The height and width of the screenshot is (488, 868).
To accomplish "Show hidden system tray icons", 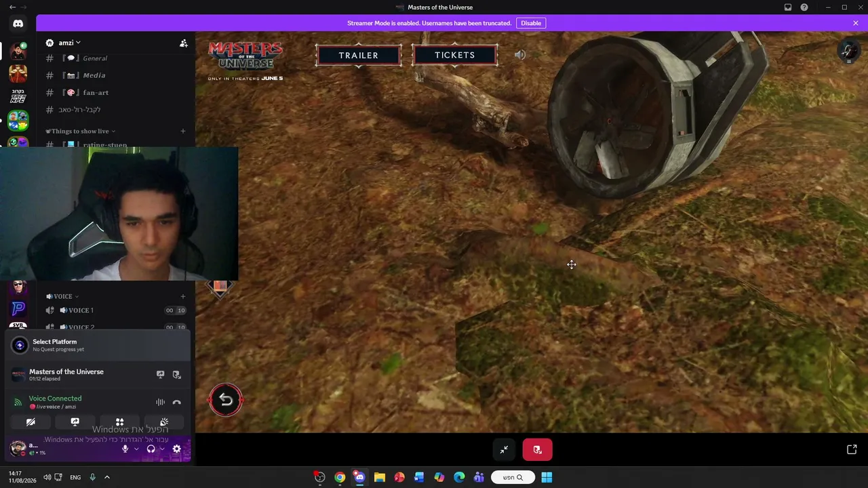I will pos(106,477).
